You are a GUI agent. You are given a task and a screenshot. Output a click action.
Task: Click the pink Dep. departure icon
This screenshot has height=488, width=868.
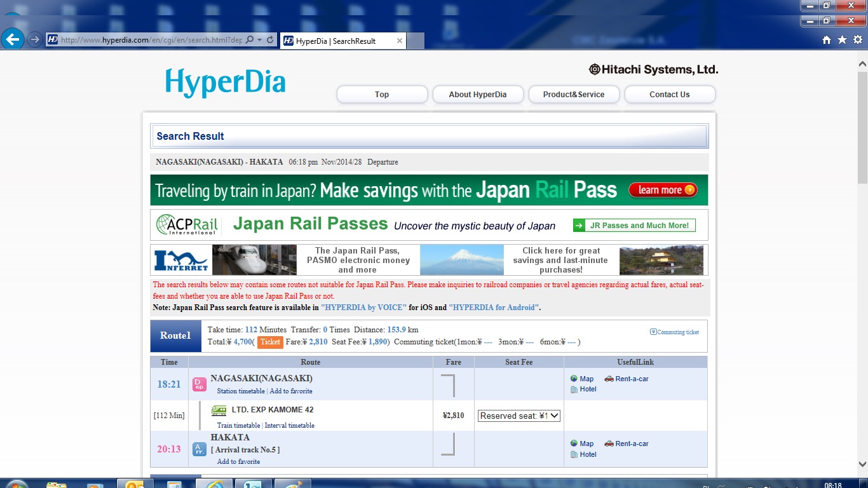(200, 384)
